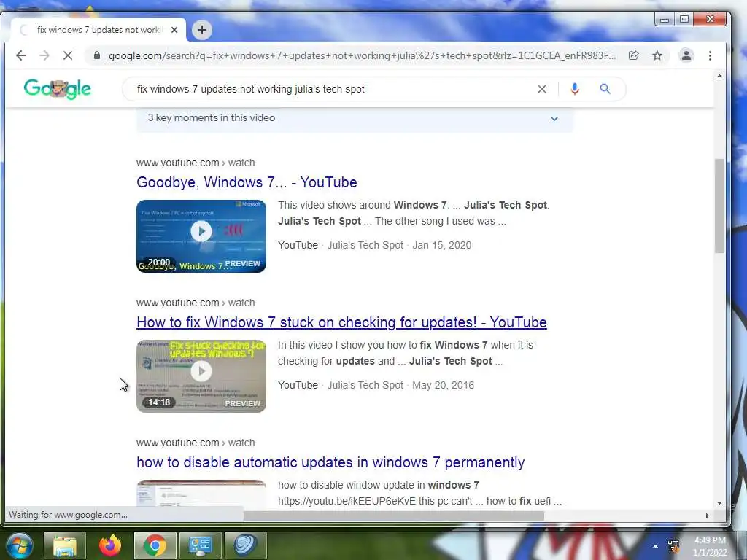Start voice search with microphone
The width and height of the screenshot is (747, 560).
click(x=575, y=89)
